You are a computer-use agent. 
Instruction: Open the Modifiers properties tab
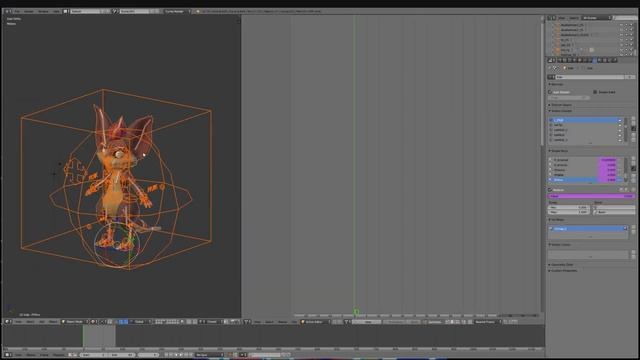click(590, 60)
